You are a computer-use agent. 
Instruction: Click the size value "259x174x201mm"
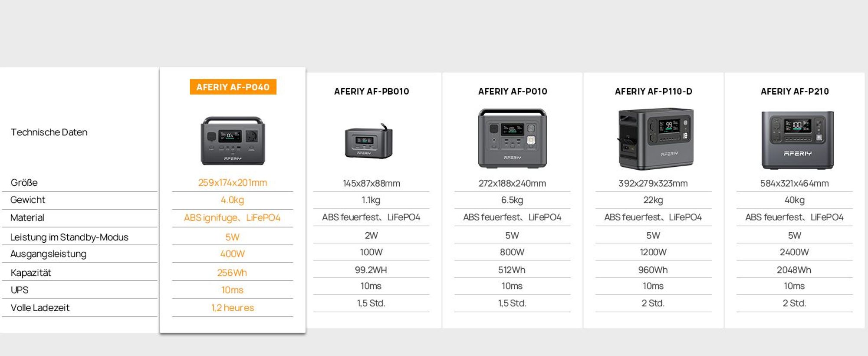click(233, 182)
